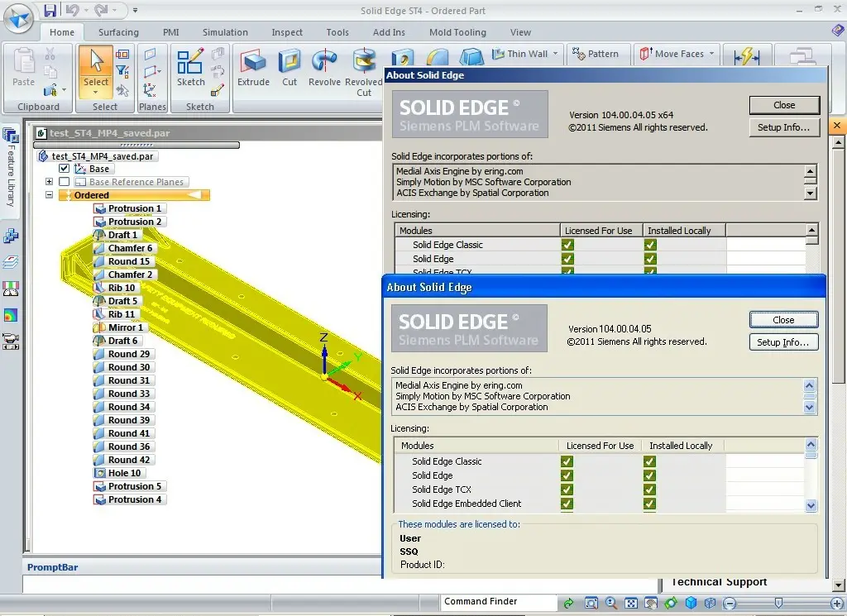Click the selection filter funnel icon
847x616 pixels.
122,71
